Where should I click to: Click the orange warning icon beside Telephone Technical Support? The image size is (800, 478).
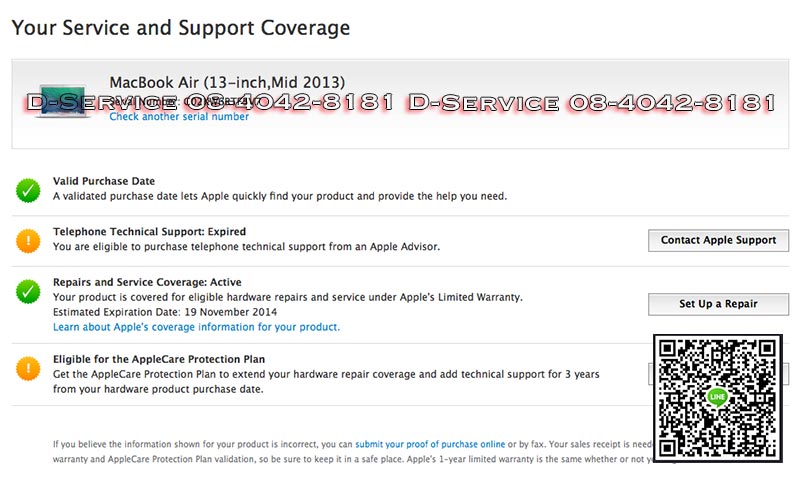[28, 240]
